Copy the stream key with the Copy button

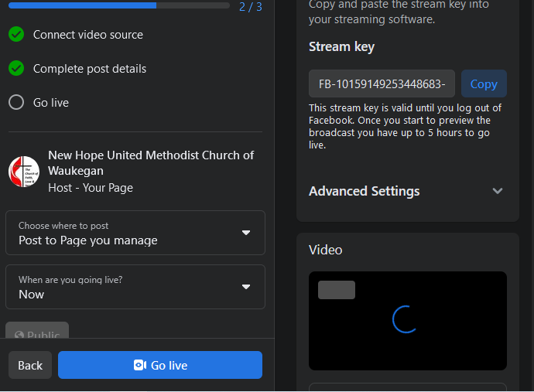484,84
